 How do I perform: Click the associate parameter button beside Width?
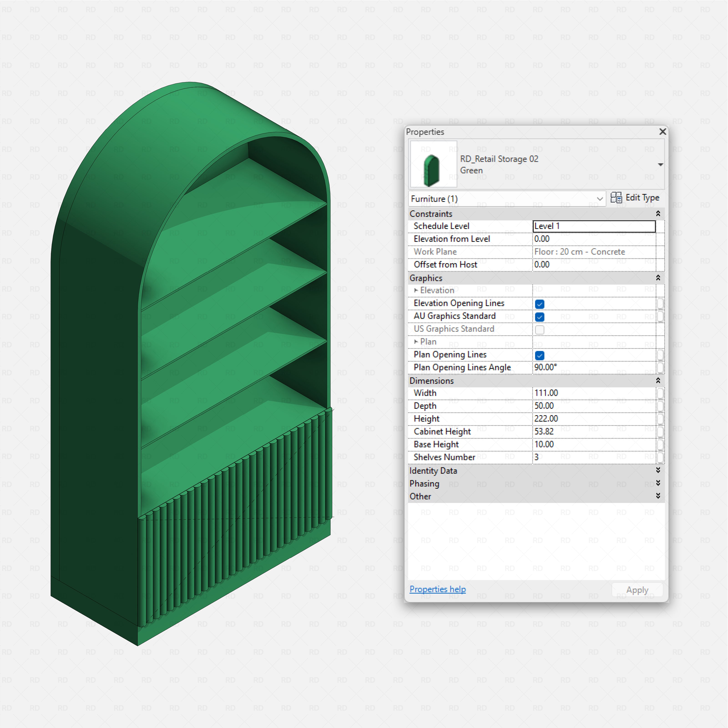point(660,393)
